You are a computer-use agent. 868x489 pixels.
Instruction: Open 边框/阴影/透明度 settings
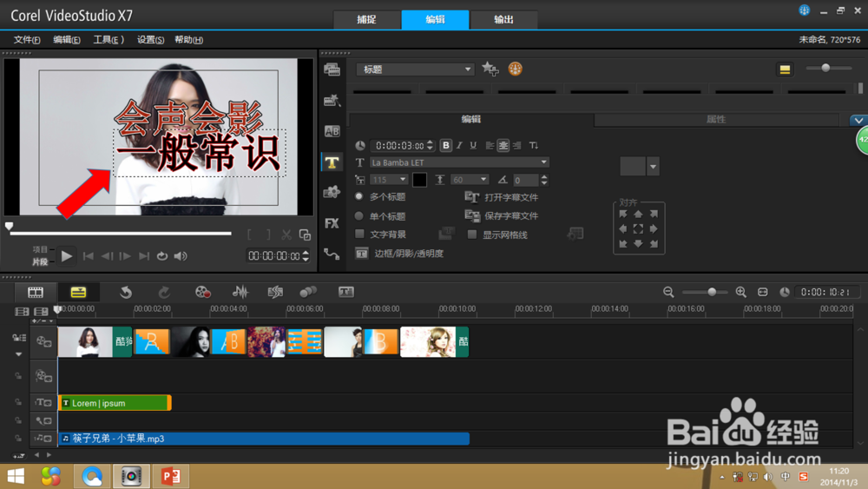399,253
